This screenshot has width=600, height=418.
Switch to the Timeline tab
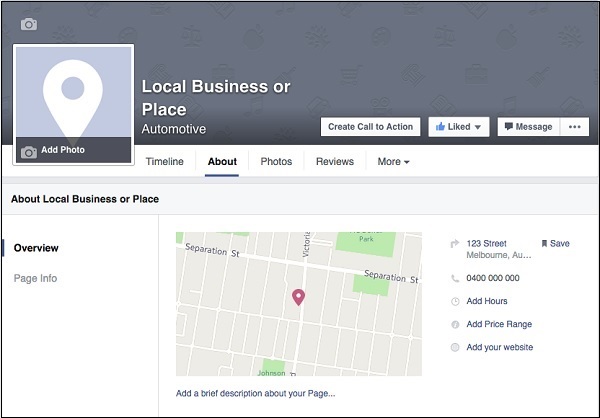coord(164,161)
